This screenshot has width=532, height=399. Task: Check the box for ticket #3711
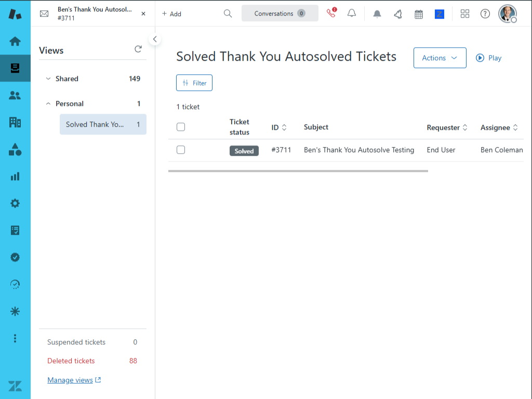[x=181, y=150]
